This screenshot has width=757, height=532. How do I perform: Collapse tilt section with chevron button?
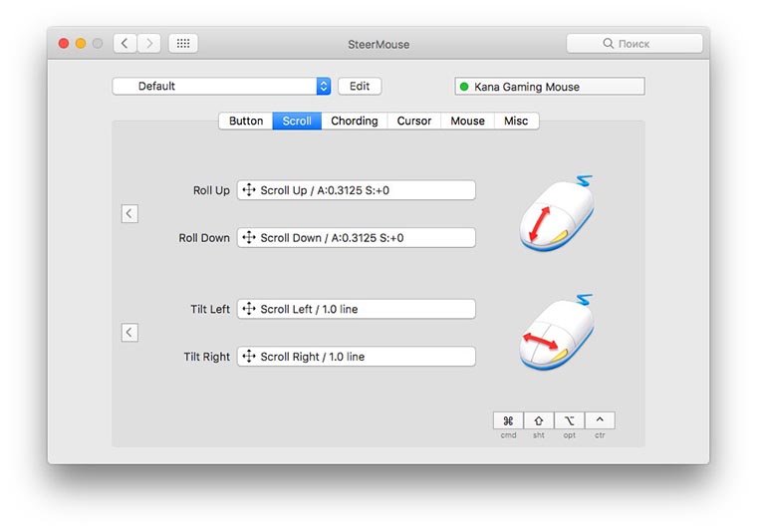tap(129, 333)
